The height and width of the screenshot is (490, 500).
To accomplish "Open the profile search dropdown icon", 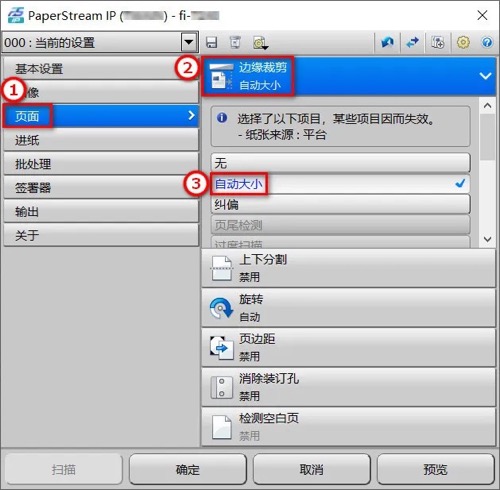I will click(260, 43).
